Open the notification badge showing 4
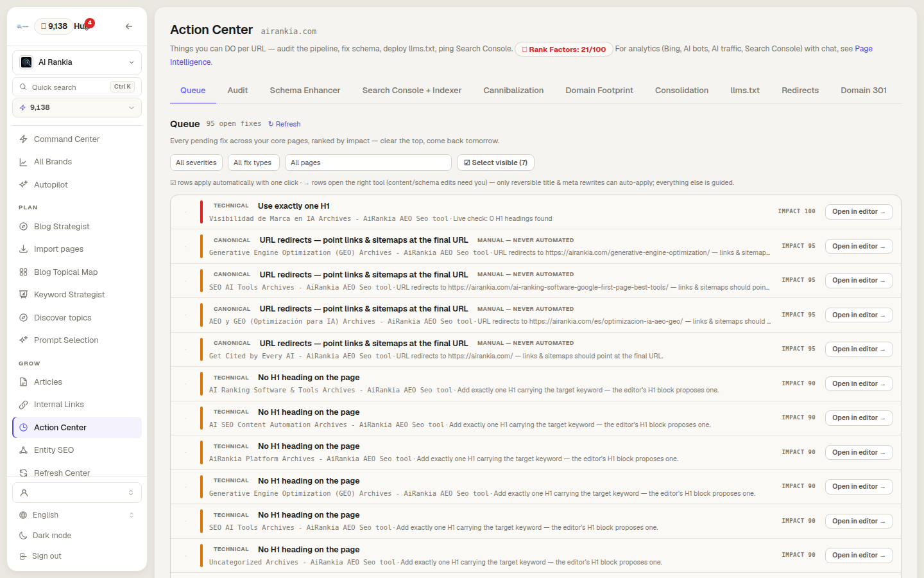This screenshot has height=578, width=924. coord(90,22)
